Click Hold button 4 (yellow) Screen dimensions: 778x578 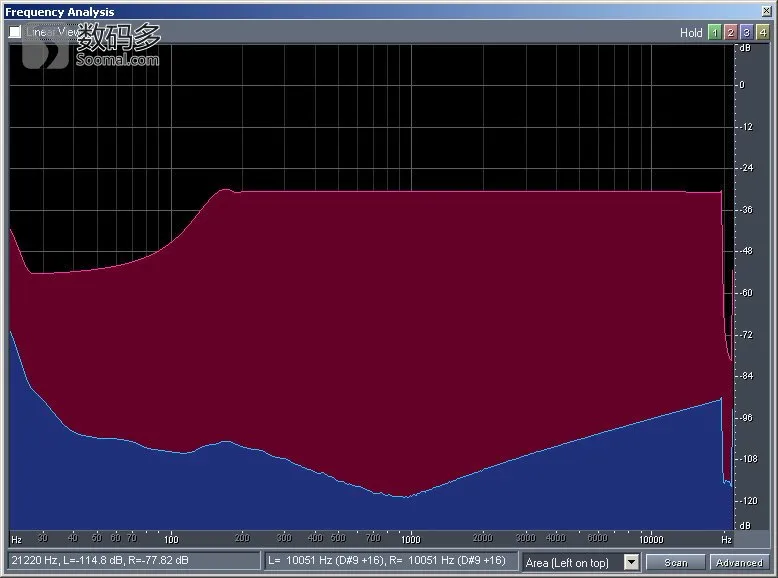click(763, 33)
